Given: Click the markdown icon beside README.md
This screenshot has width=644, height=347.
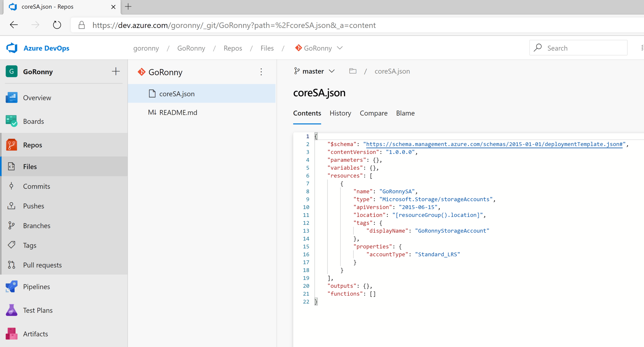Looking at the screenshot, I should 152,112.
